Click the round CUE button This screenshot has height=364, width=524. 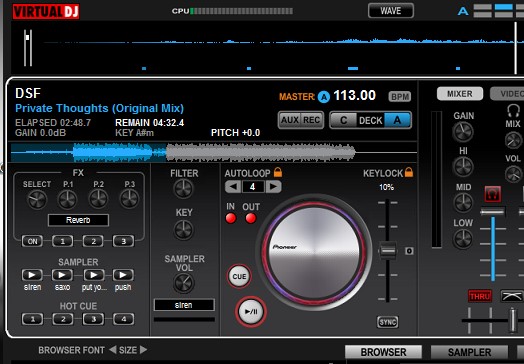pos(239,276)
